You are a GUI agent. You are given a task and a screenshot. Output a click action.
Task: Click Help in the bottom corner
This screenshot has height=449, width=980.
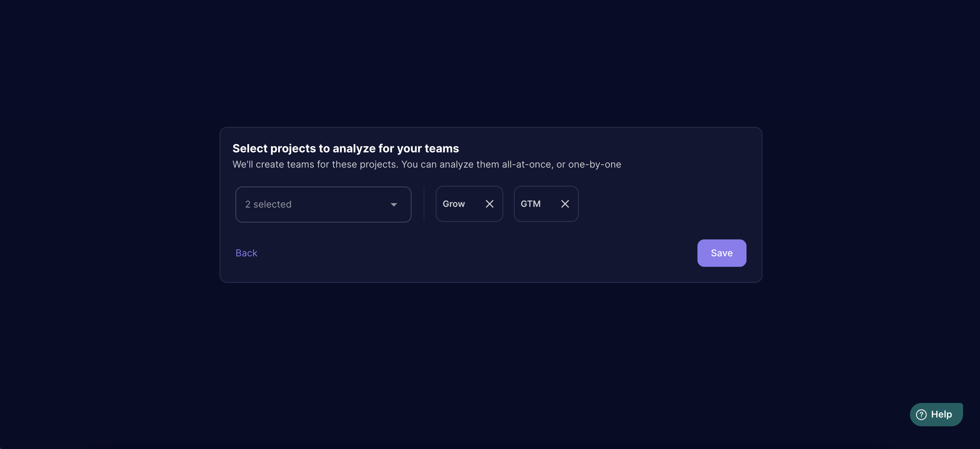click(936, 414)
